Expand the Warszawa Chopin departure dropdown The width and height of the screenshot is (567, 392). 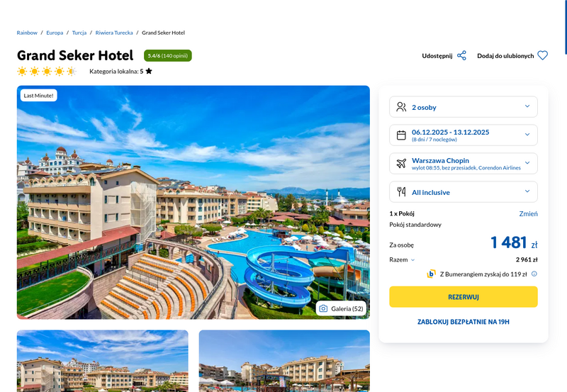(464, 164)
